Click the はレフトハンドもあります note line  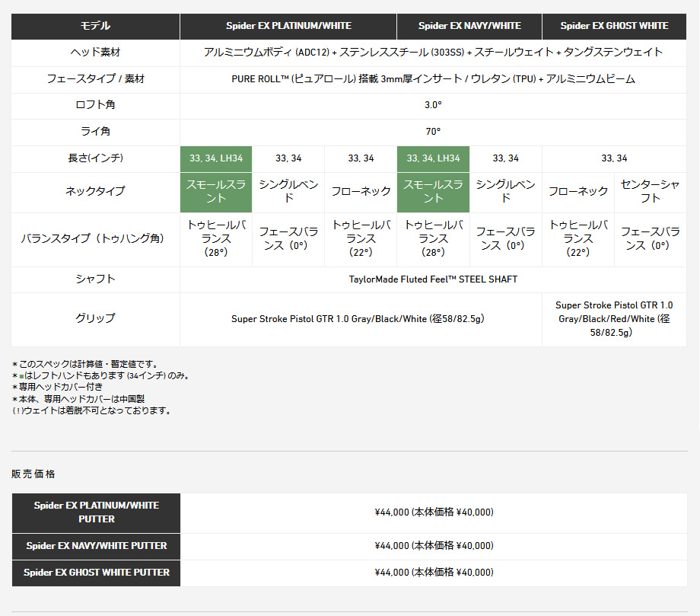point(101,375)
